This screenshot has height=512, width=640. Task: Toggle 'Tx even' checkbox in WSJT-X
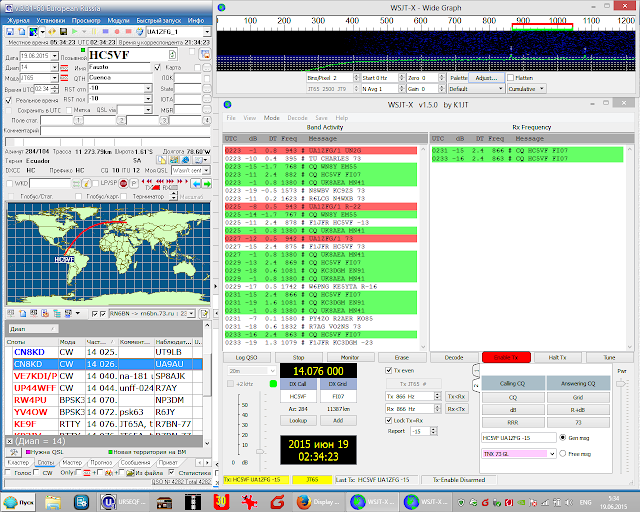389,370
